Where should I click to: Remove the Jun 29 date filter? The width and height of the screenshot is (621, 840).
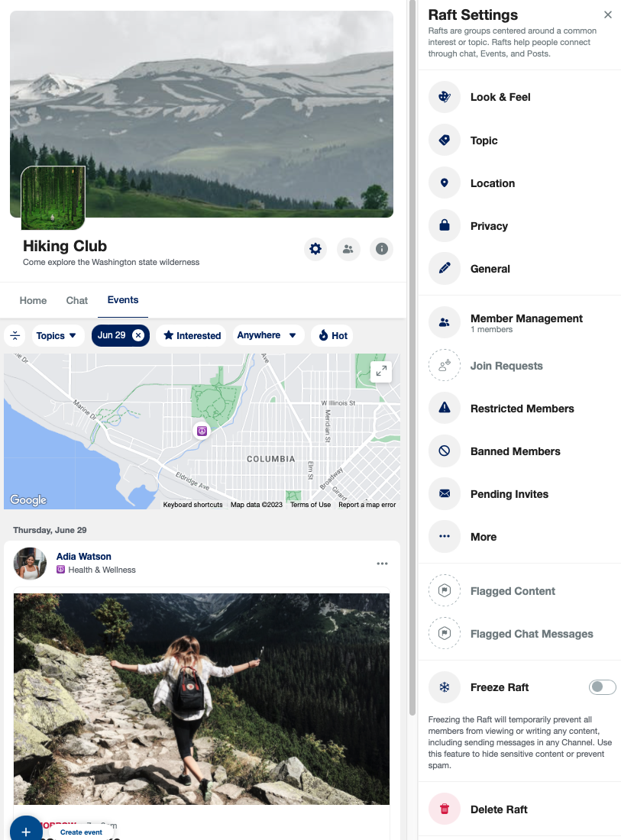click(138, 335)
